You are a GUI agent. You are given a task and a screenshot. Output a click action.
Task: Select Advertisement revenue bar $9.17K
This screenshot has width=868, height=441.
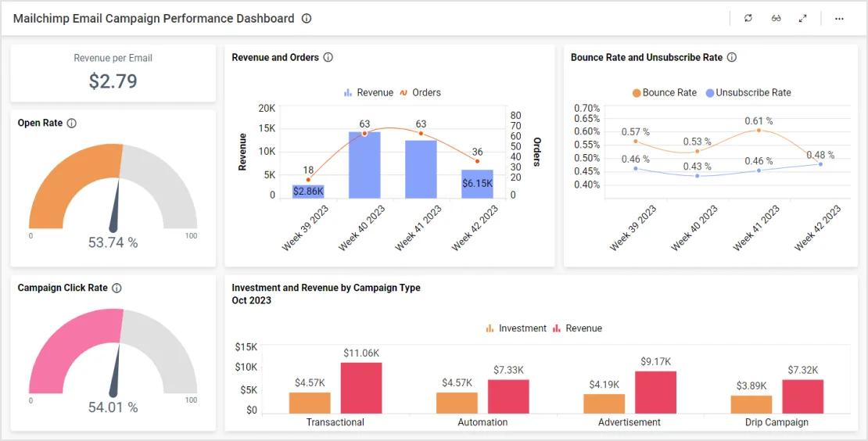tap(655, 393)
